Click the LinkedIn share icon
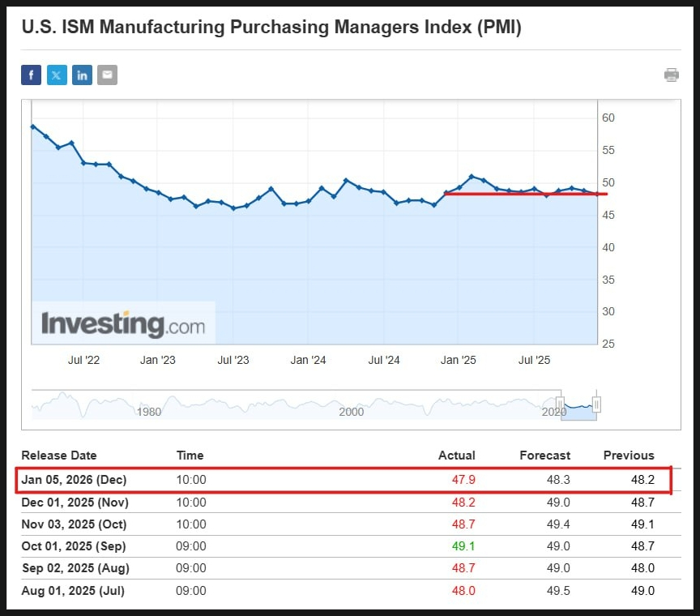700x616 pixels. (x=82, y=75)
